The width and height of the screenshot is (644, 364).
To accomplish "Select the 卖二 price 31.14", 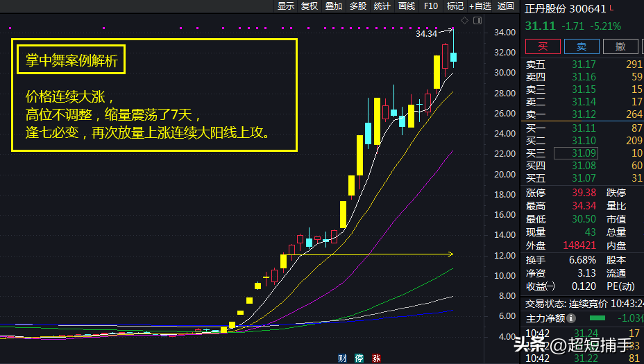I will tap(584, 102).
